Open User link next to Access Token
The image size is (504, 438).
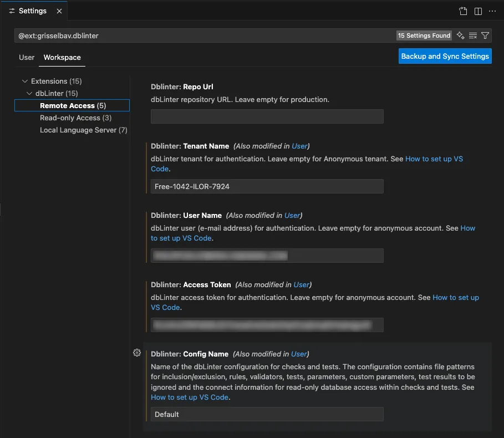[x=301, y=285]
